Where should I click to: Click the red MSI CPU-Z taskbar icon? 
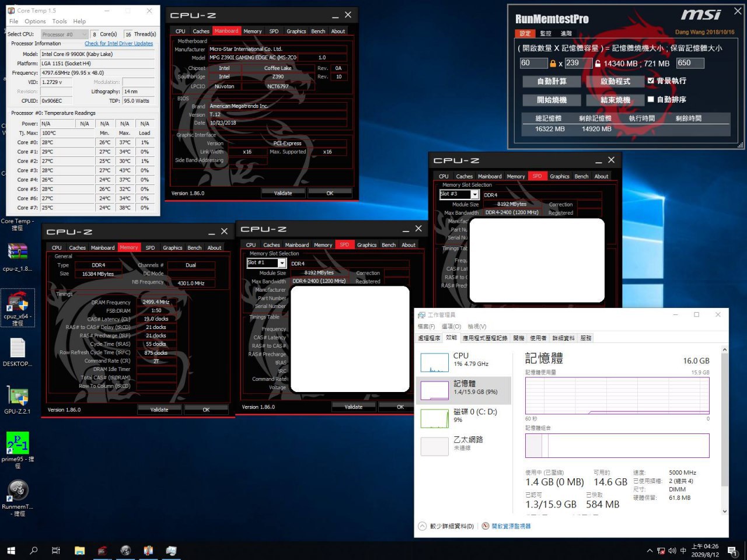pos(103,551)
